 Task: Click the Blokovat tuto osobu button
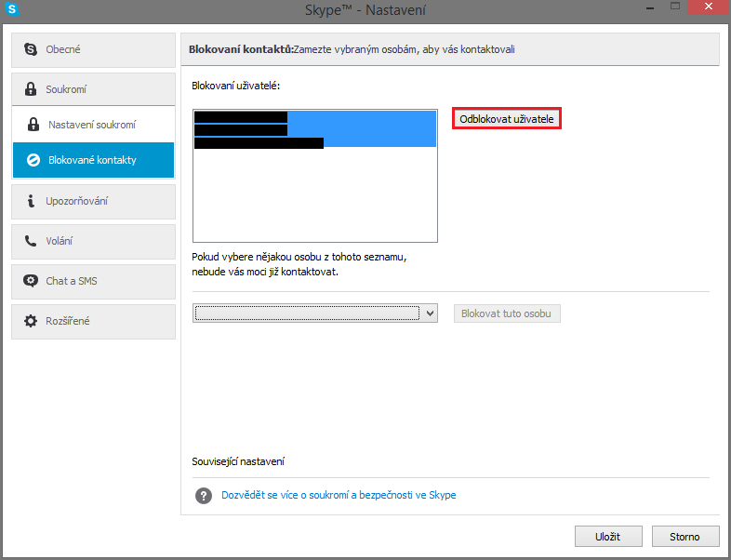pyautogui.click(x=507, y=313)
